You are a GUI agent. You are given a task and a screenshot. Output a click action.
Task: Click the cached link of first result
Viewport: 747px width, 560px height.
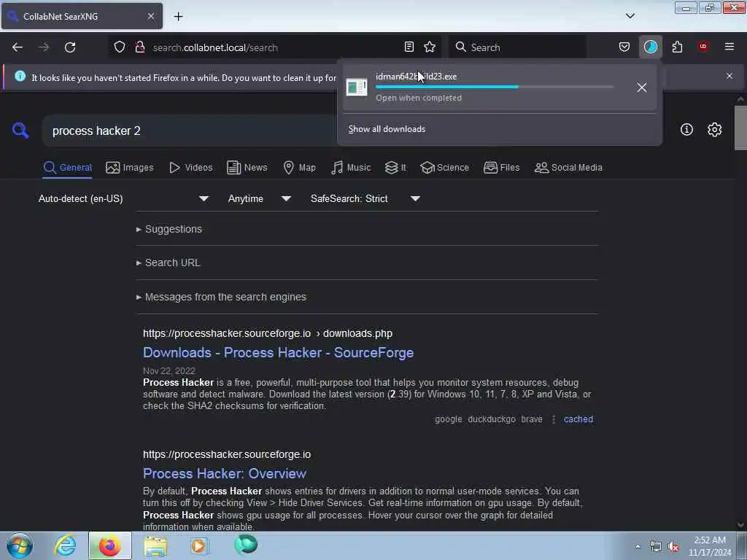pyautogui.click(x=578, y=419)
